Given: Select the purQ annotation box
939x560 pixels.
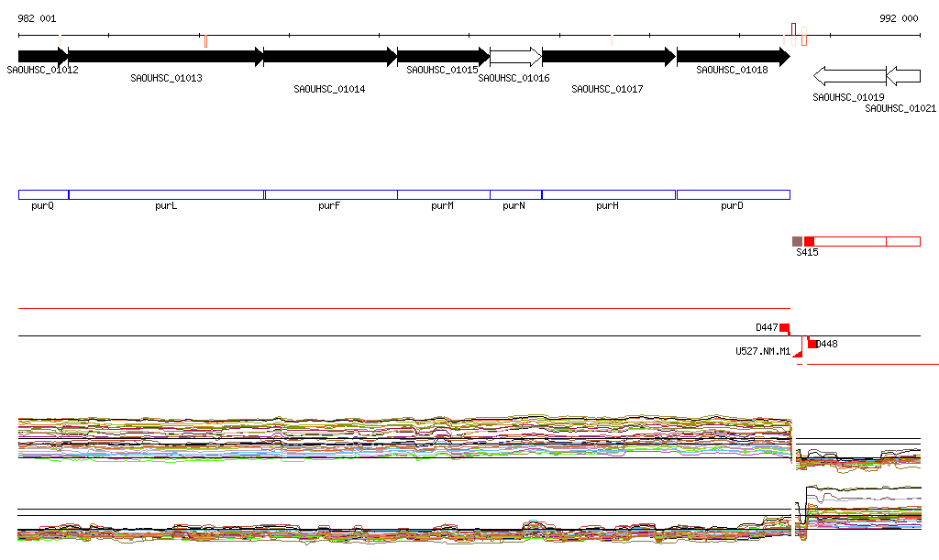Looking at the screenshot, I should (x=43, y=194).
